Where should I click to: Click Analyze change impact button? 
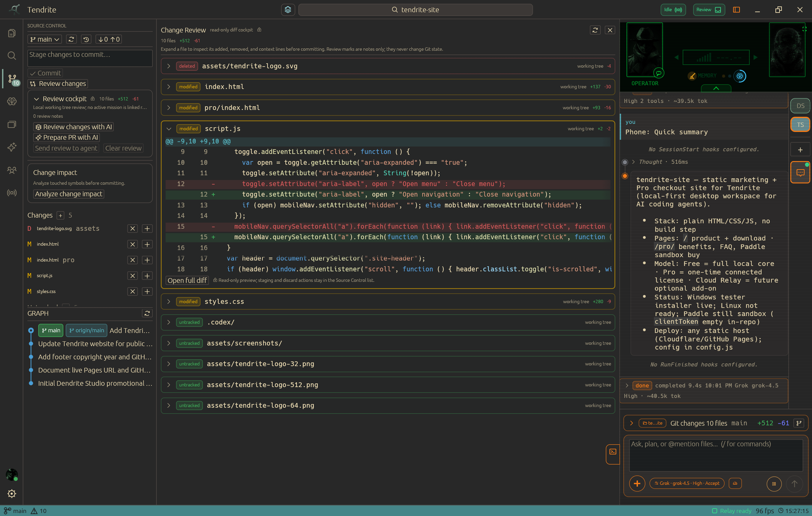pyautogui.click(x=69, y=194)
